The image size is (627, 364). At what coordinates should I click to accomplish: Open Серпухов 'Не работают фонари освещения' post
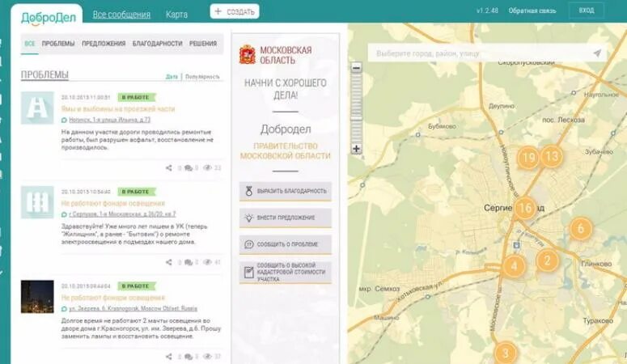tap(113, 203)
